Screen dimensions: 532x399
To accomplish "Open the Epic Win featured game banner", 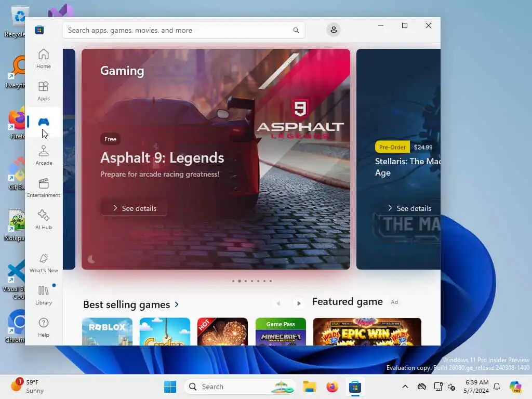I will [367, 331].
